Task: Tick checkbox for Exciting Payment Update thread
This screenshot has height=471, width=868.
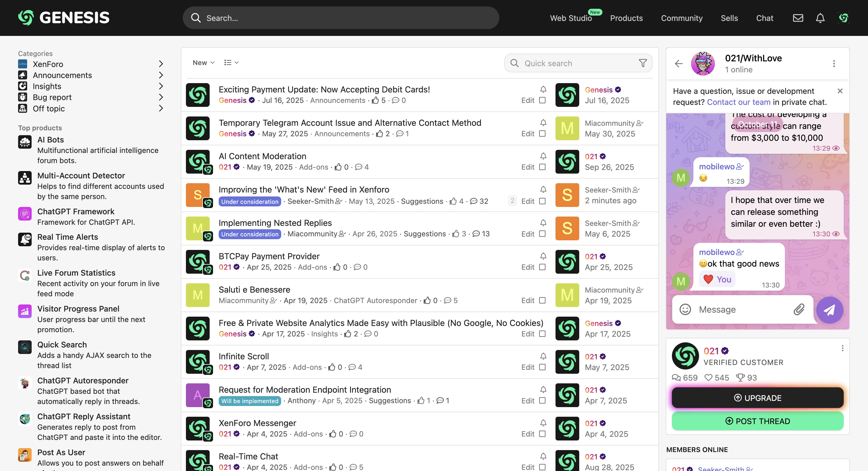Action: (x=542, y=100)
